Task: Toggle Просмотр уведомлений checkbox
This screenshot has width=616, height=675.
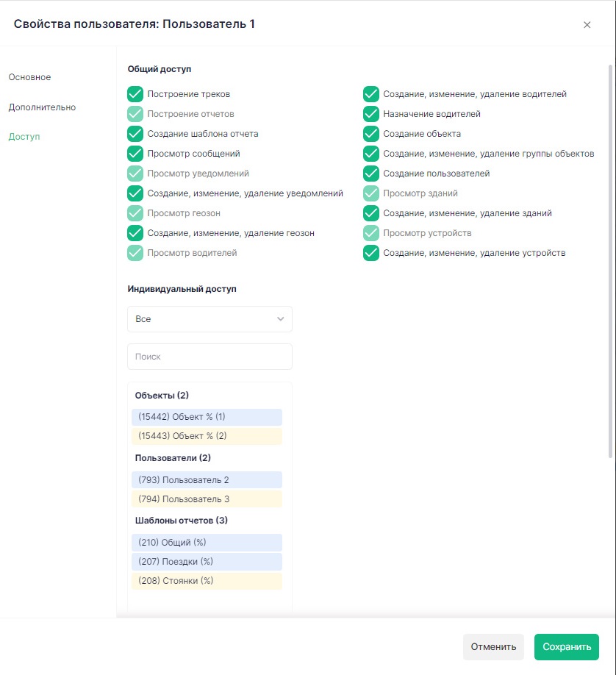Action: (x=135, y=173)
